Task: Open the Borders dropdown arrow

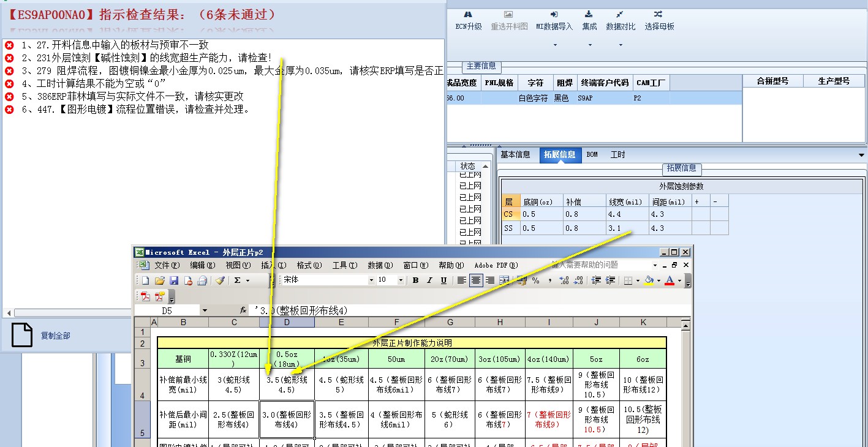Action: click(638, 280)
